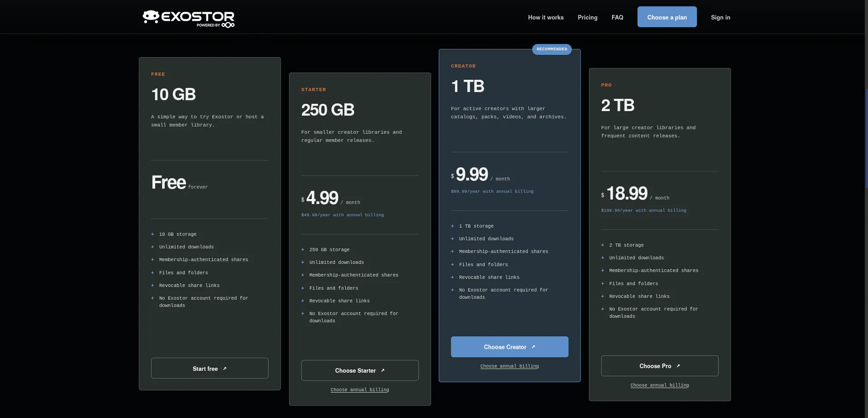The image size is (868, 418).
Task: Click the Choose a plan header button
Action: (x=667, y=17)
